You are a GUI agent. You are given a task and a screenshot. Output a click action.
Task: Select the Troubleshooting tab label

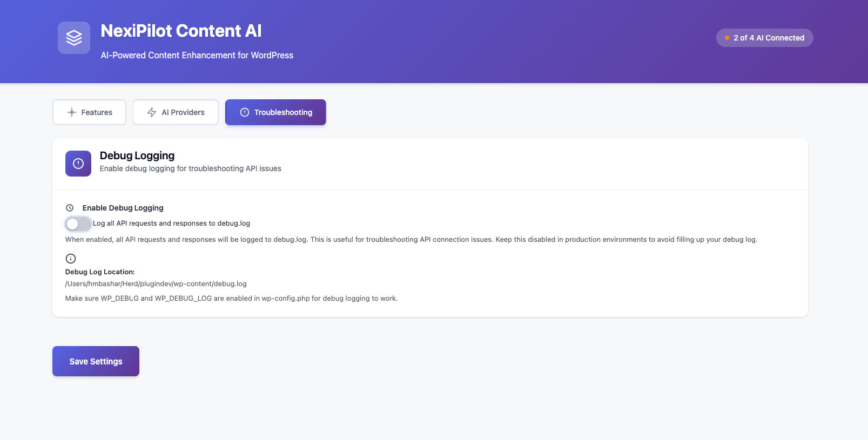point(283,112)
